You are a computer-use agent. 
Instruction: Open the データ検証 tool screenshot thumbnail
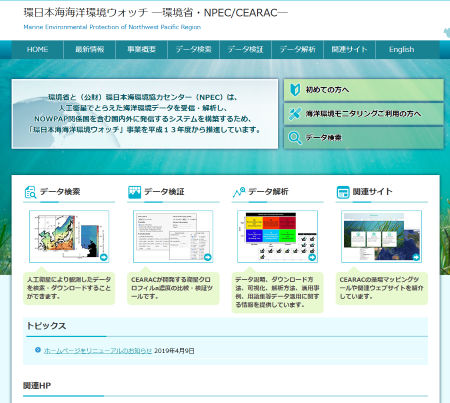tap(173, 236)
